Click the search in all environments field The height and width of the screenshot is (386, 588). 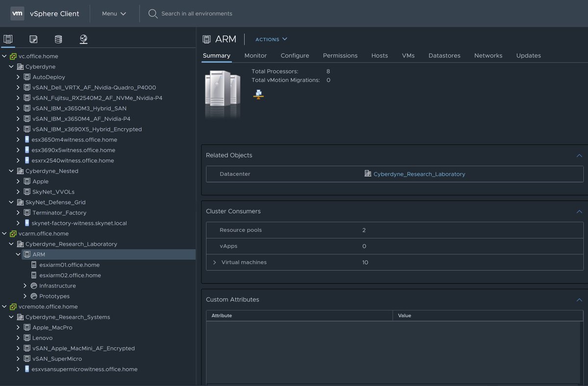click(197, 14)
